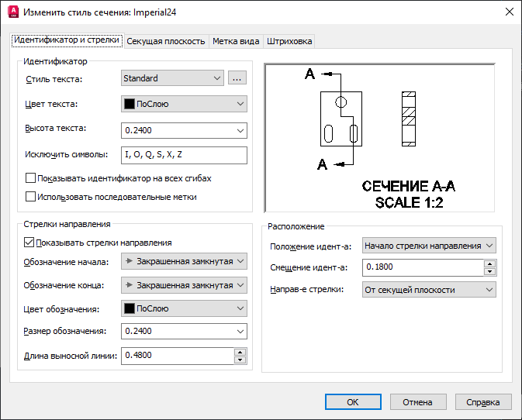Open the Обозначение конца dropdown
The height and width of the screenshot is (420, 522).
(x=184, y=285)
